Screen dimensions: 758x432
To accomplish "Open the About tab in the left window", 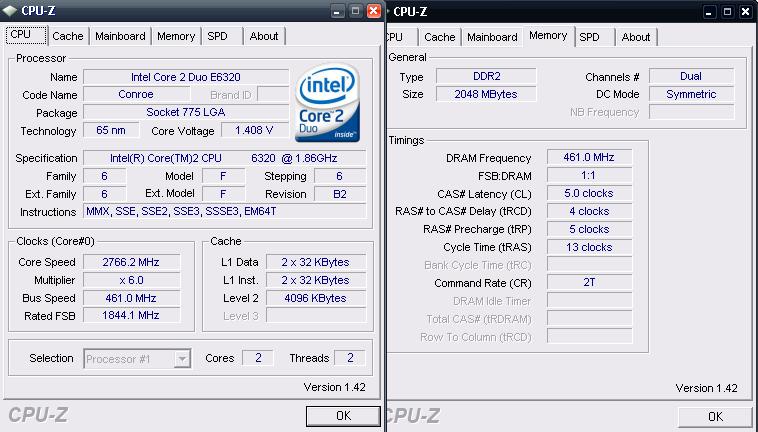I will [x=264, y=36].
